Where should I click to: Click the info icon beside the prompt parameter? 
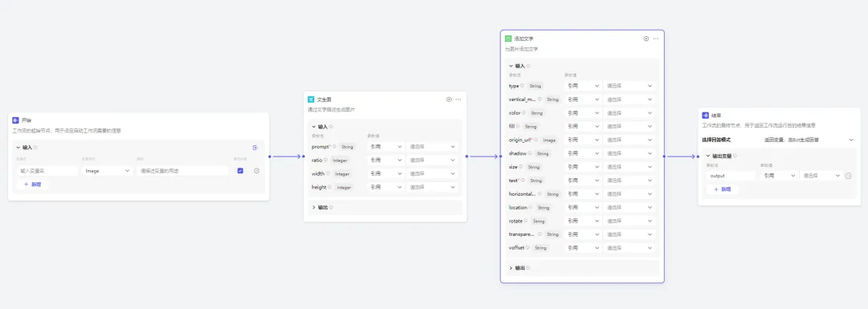tap(334, 147)
